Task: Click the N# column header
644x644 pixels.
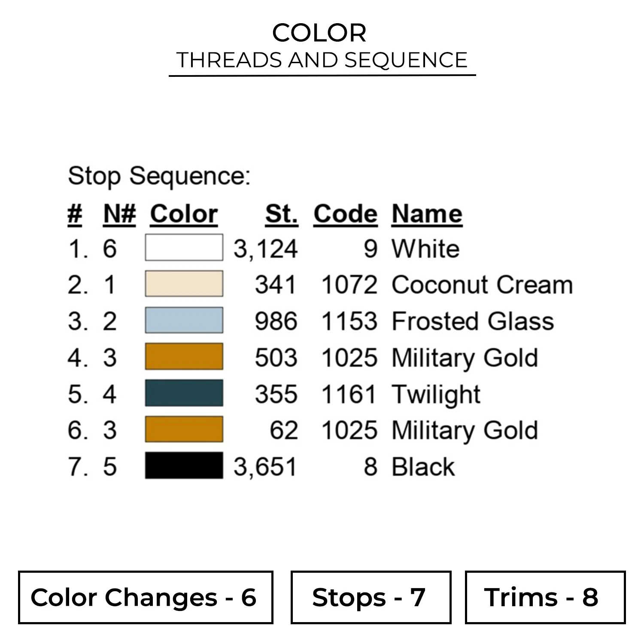Action: tap(119, 214)
